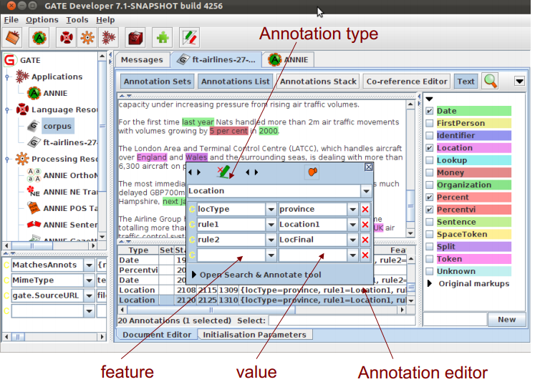Toggle the Annotation Sets button

(158, 82)
